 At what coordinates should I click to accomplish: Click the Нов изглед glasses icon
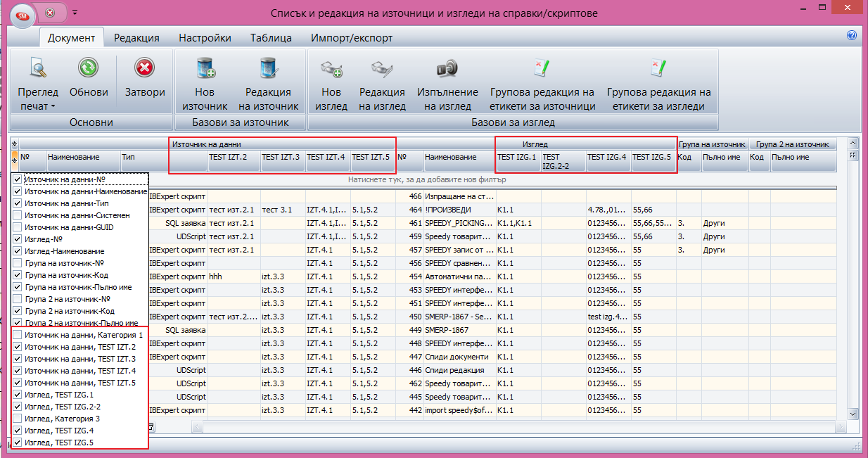[x=331, y=68]
